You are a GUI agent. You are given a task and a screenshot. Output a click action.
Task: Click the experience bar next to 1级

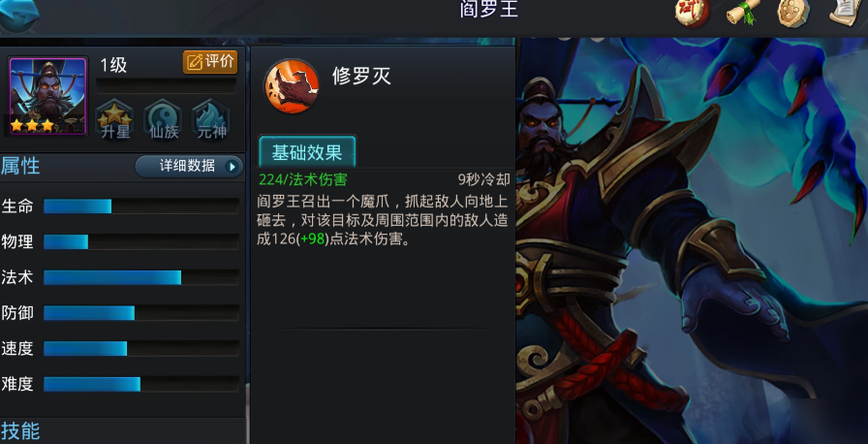point(166,85)
